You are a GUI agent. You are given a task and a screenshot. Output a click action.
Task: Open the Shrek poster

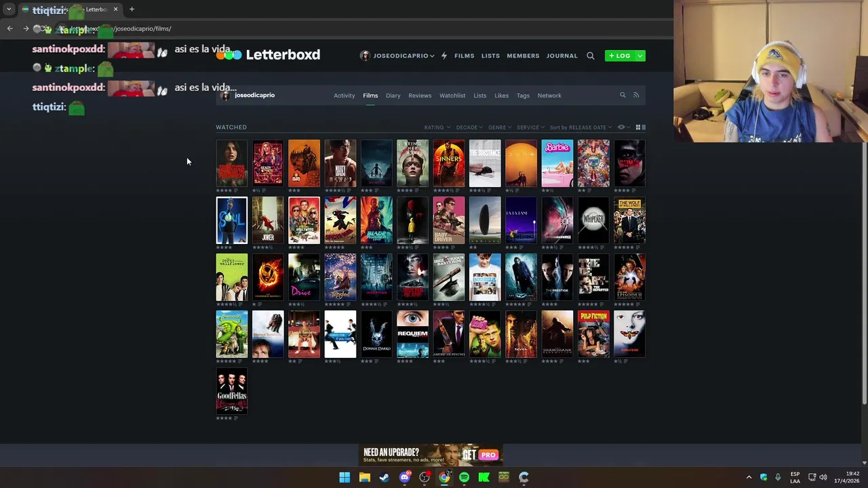(x=232, y=334)
